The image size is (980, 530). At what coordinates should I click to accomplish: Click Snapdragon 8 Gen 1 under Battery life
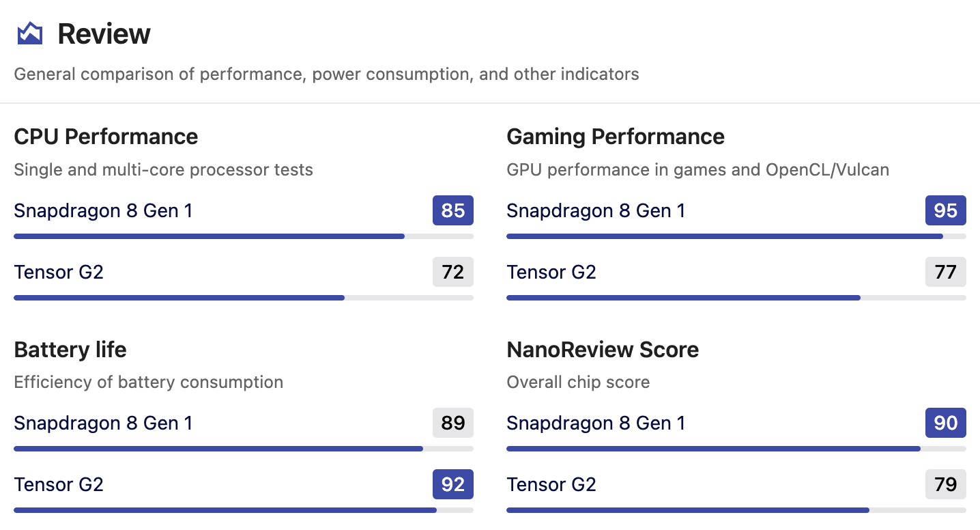tap(103, 423)
